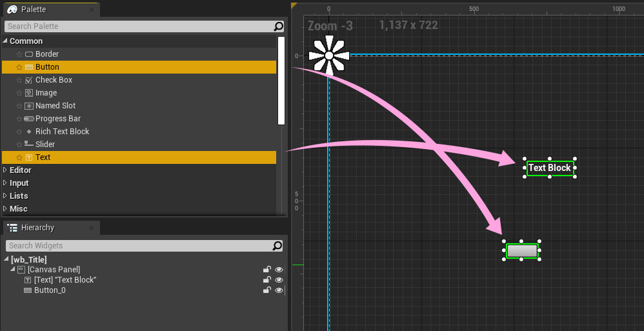Expand the Editor palette category
The height and width of the screenshot is (331, 644).
tap(5, 170)
